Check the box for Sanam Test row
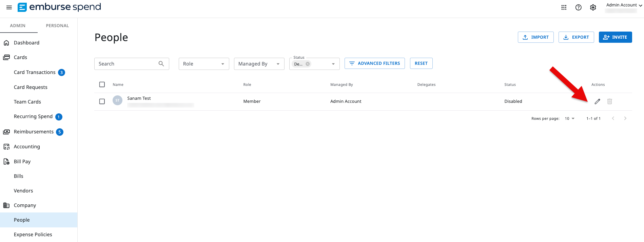Screen dimensions: 644x242 click(102, 101)
